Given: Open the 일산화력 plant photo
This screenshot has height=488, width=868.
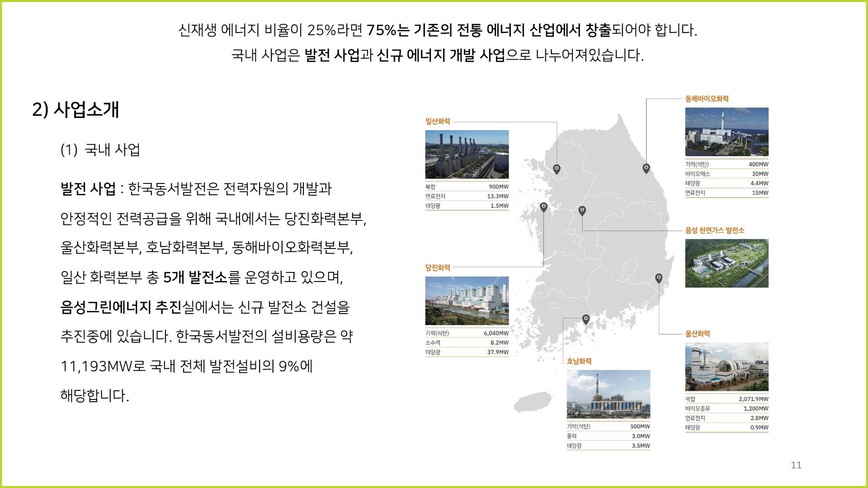Looking at the screenshot, I should 467,155.
